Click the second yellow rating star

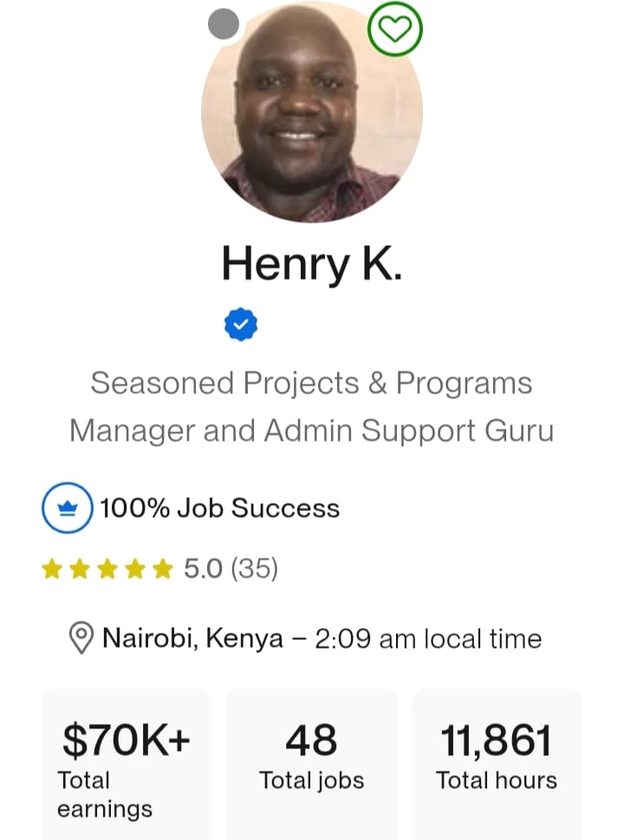(80, 569)
